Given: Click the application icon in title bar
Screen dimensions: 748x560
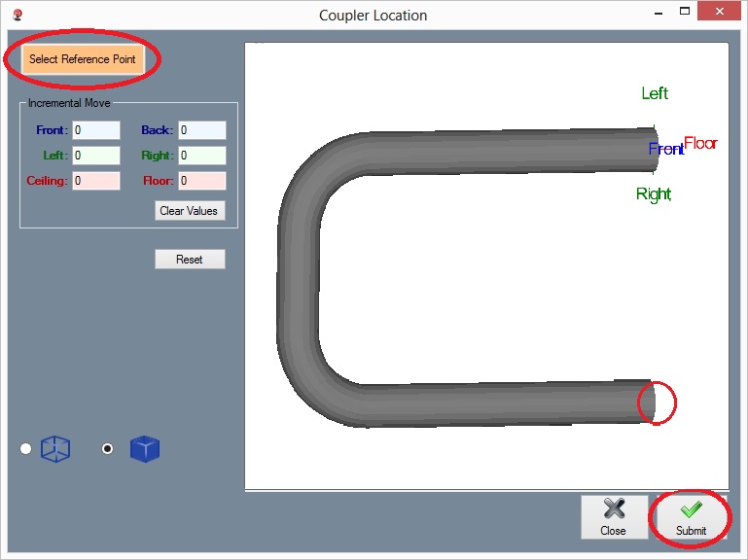Looking at the screenshot, I should click(18, 15).
